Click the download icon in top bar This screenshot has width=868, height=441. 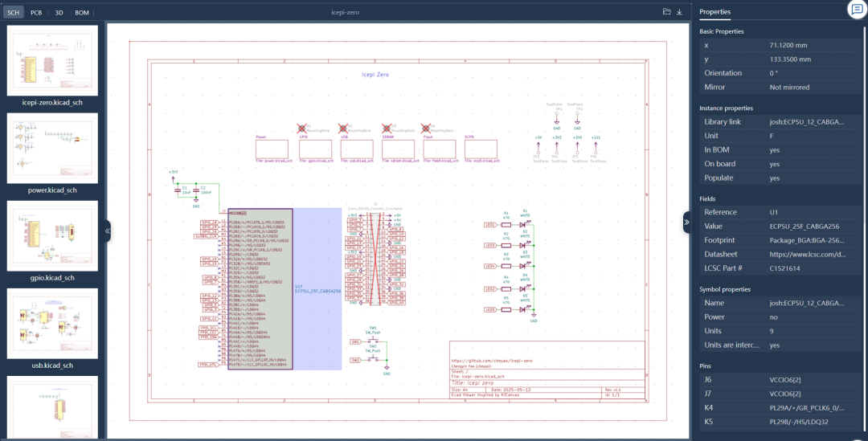tap(680, 12)
